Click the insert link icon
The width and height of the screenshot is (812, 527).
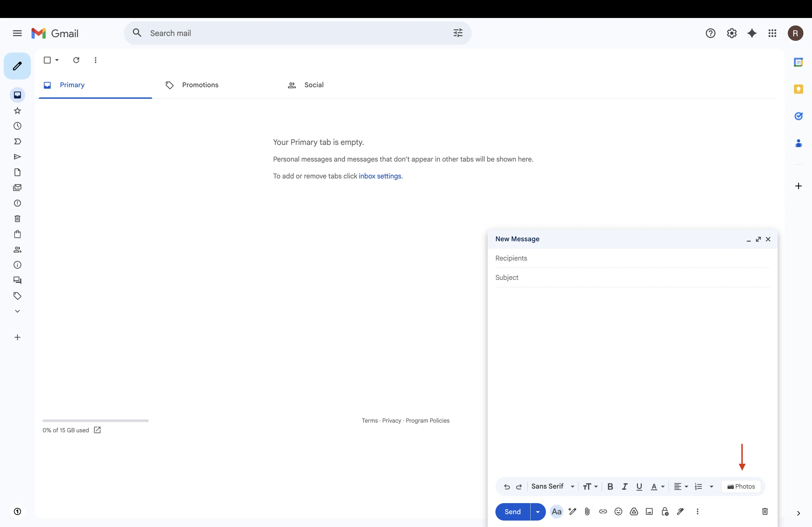click(603, 511)
